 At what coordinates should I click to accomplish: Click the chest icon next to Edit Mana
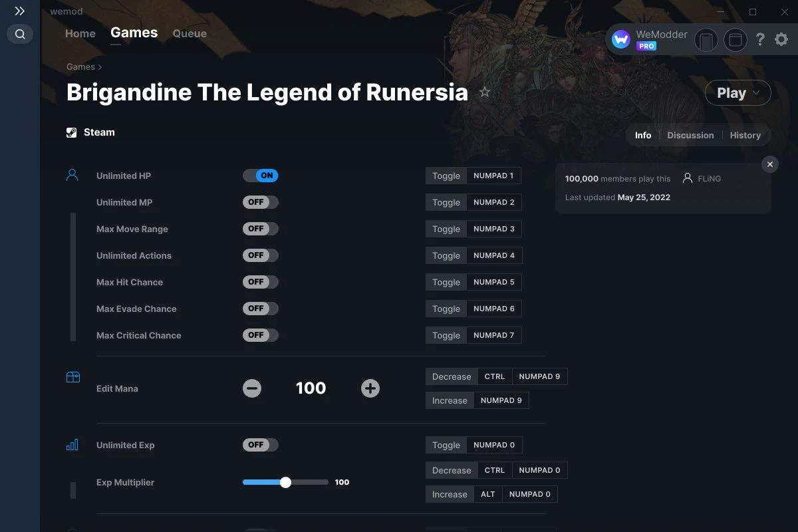72,376
